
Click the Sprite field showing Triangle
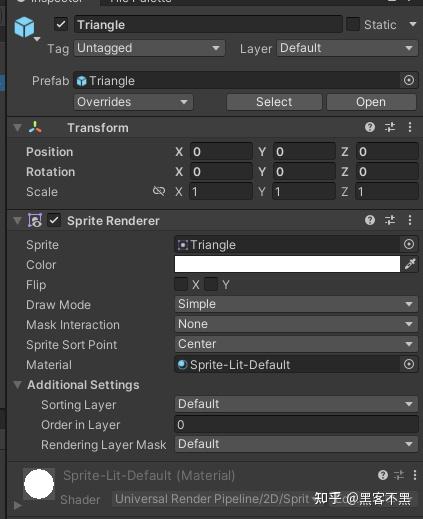pyautogui.click(x=287, y=245)
